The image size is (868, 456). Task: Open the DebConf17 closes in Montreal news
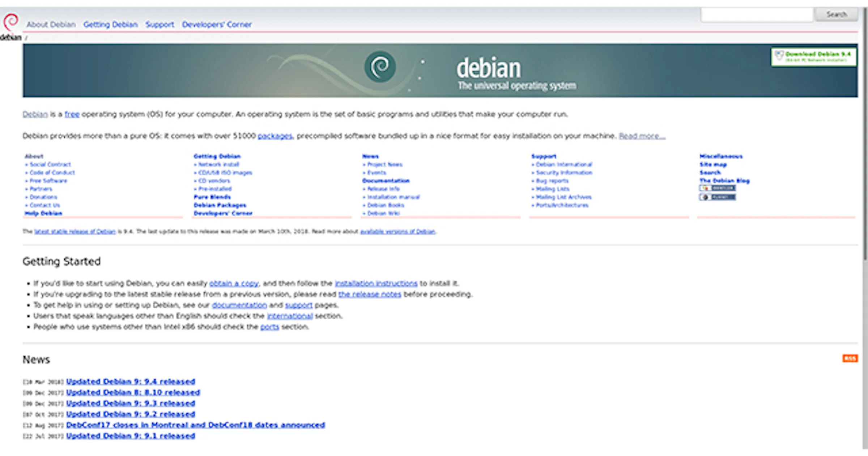(196, 425)
